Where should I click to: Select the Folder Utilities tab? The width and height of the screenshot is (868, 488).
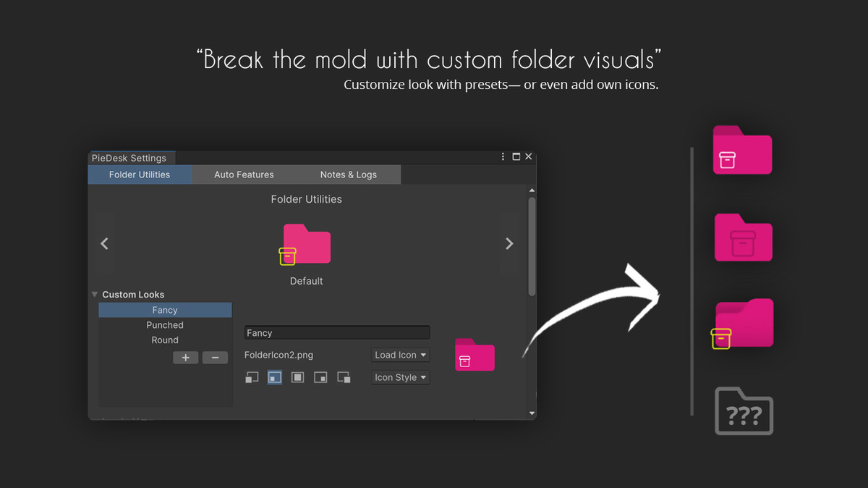[140, 174]
